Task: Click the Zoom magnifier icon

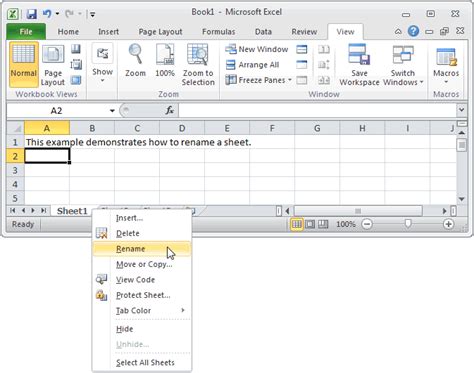Action: 135,55
